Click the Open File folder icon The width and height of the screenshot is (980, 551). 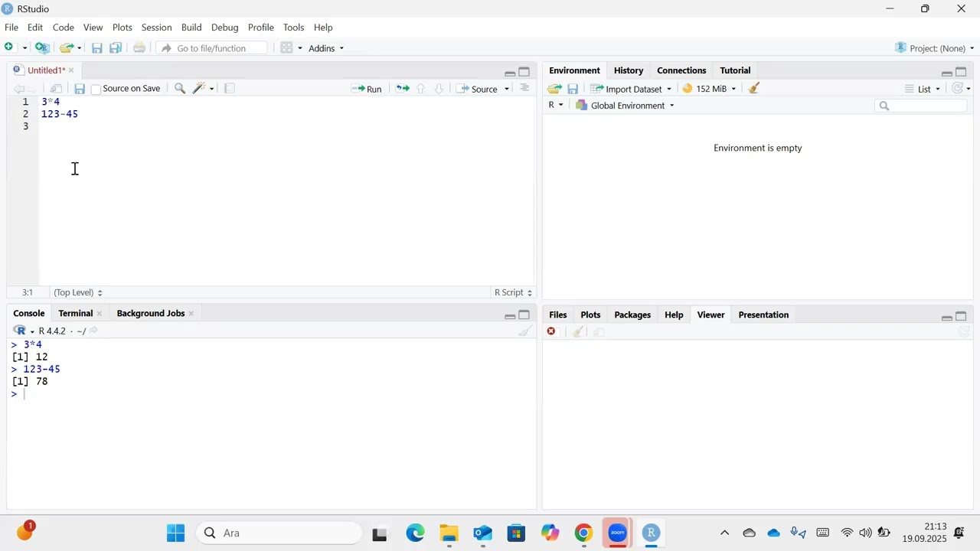67,47
